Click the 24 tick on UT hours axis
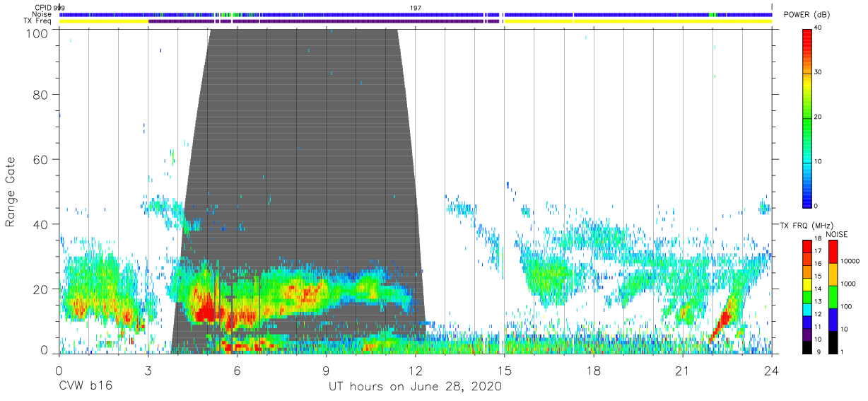 [772, 371]
